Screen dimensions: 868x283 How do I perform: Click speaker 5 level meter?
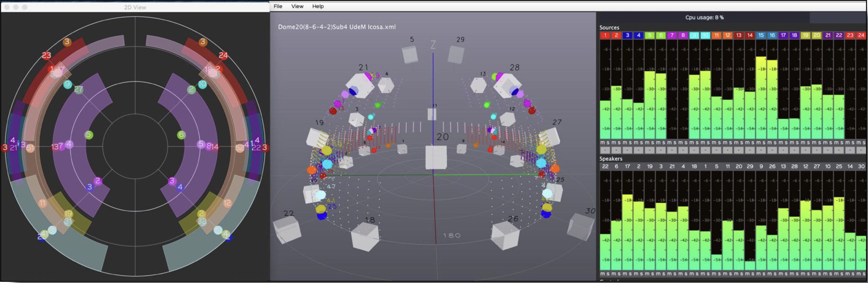[x=716, y=220]
